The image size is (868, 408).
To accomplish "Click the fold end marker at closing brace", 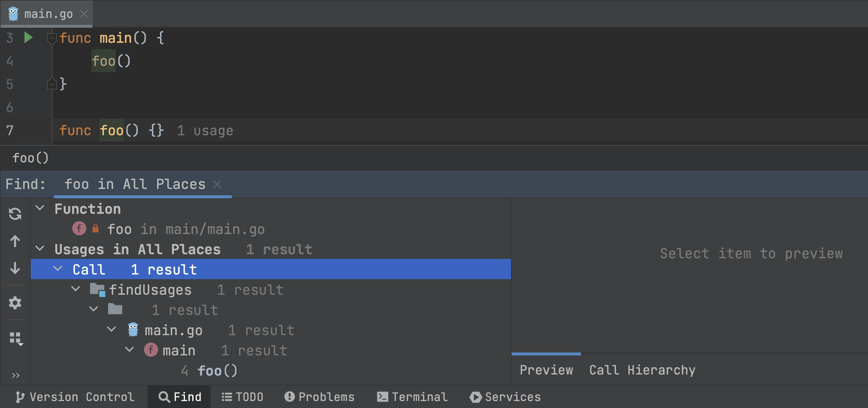I will [x=52, y=84].
